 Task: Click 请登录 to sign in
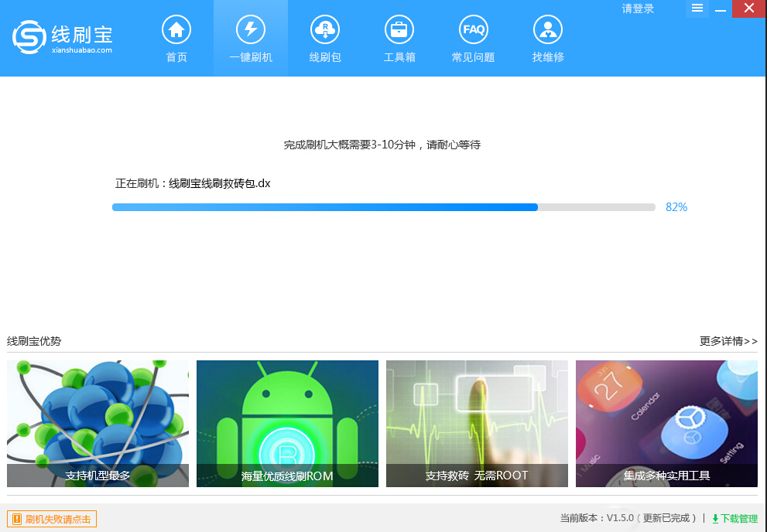636,8
